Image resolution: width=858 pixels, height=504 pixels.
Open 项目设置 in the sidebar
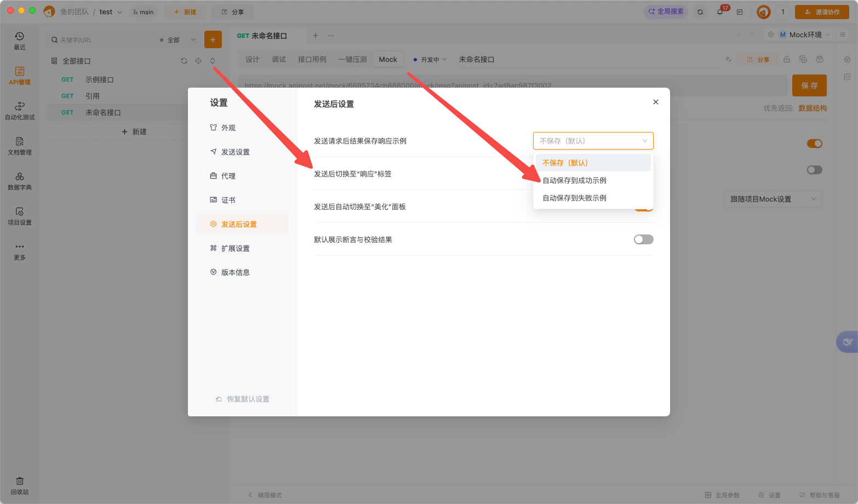[20, 216]
